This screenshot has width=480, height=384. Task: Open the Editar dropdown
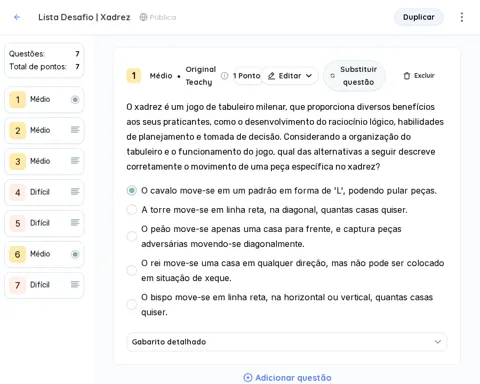[x=289, y=76]
